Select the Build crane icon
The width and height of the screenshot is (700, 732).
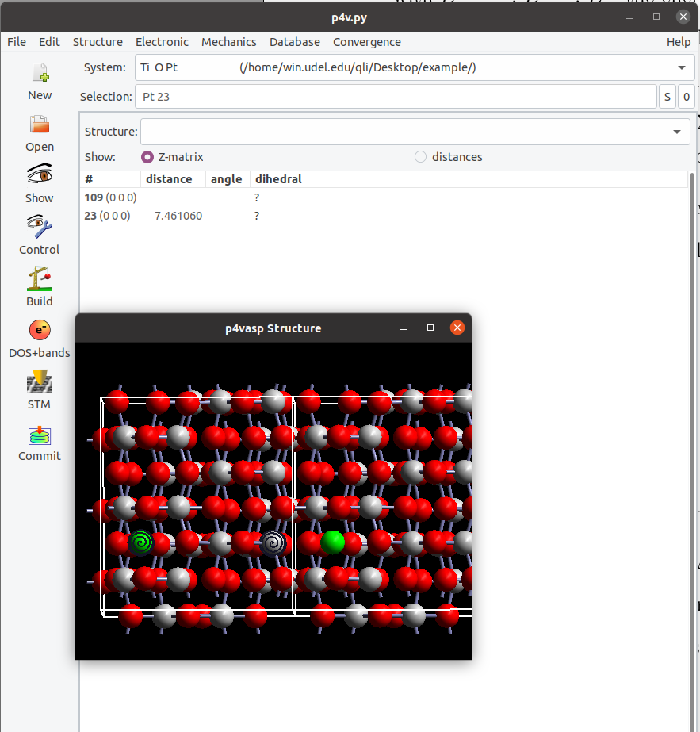coord(40,279)
